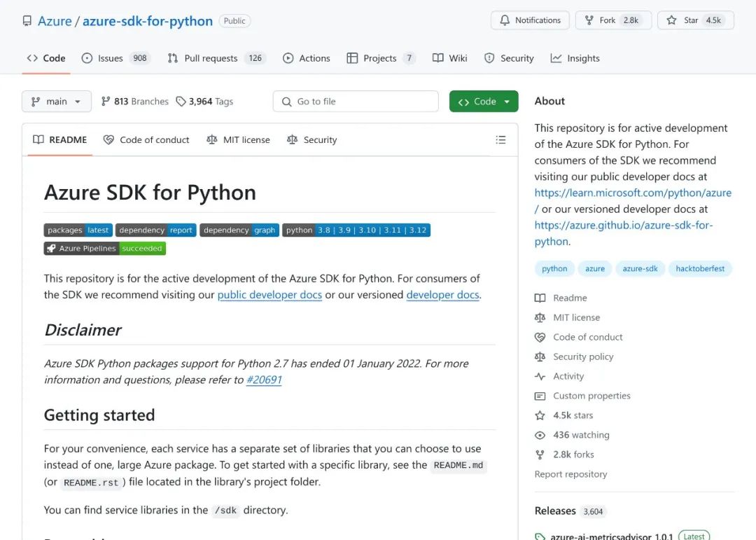The width and height of the screenshot is (756, 540).
Task: Open the Azure organization link
Action: (55, 21)
